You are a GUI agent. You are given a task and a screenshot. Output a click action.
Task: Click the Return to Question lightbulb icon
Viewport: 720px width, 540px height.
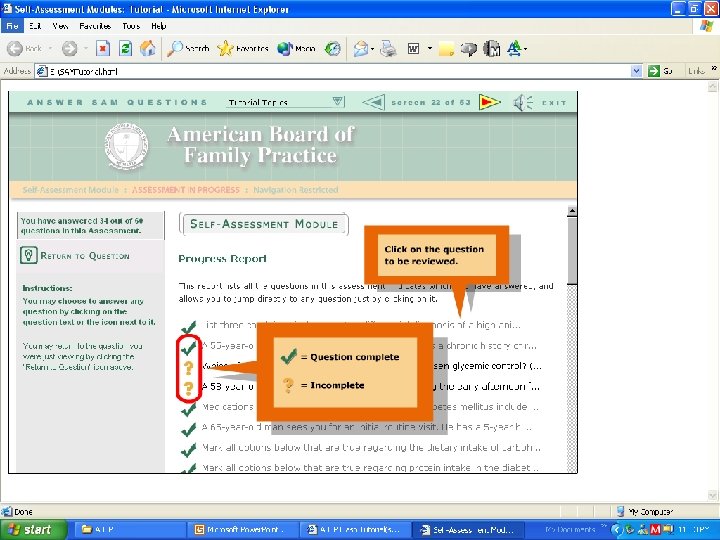coord(28,255)
